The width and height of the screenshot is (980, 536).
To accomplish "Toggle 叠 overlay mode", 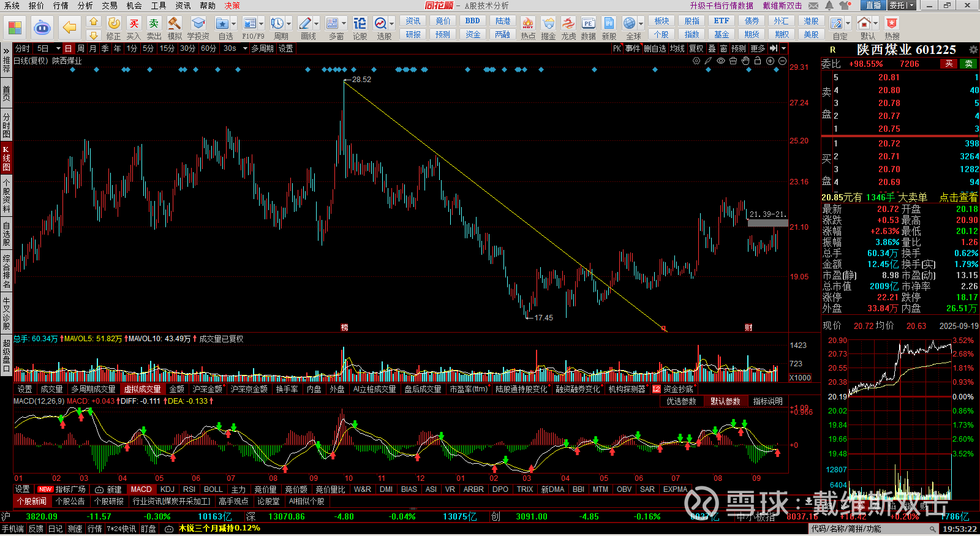I will 712,48.
